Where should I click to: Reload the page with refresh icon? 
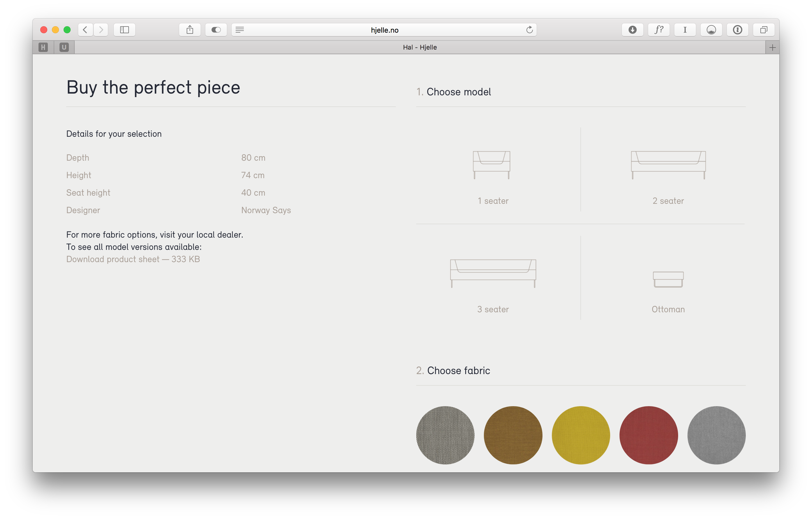click(x=529, y=30)
